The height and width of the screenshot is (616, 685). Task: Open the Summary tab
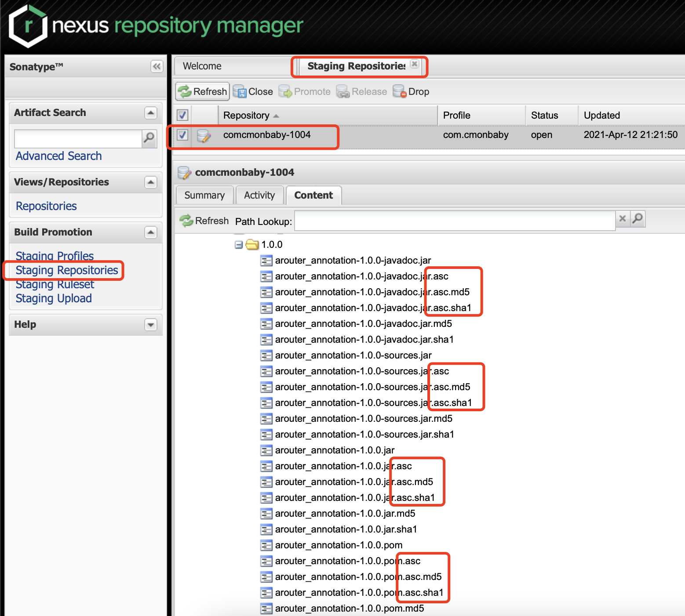point(204,195)
